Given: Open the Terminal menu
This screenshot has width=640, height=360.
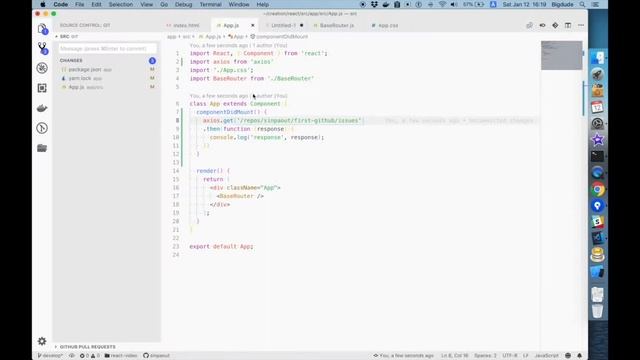Looking at the screenshot, I should click(211, 4).
